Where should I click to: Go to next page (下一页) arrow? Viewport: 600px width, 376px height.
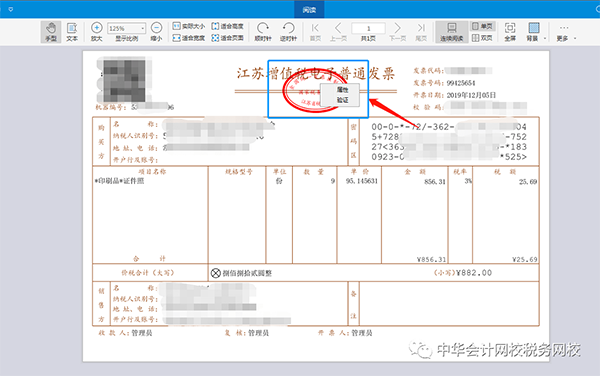click(x=398, y=28)
